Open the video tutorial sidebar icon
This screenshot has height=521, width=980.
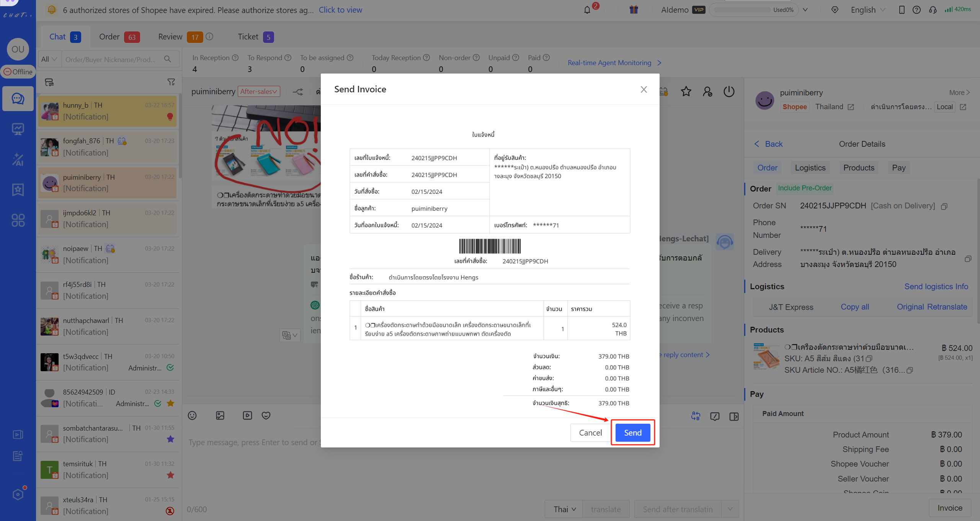coord(18,434)
